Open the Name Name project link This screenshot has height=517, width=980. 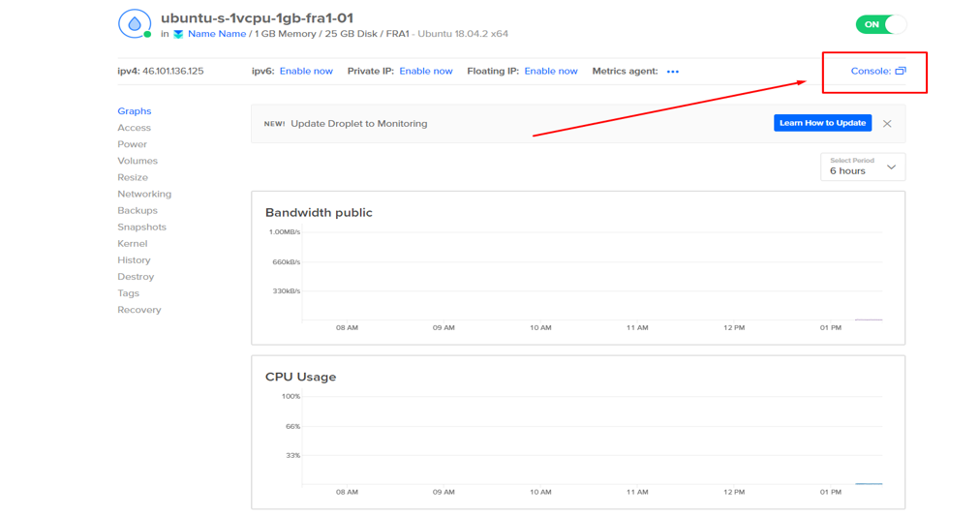coord(217,34)
